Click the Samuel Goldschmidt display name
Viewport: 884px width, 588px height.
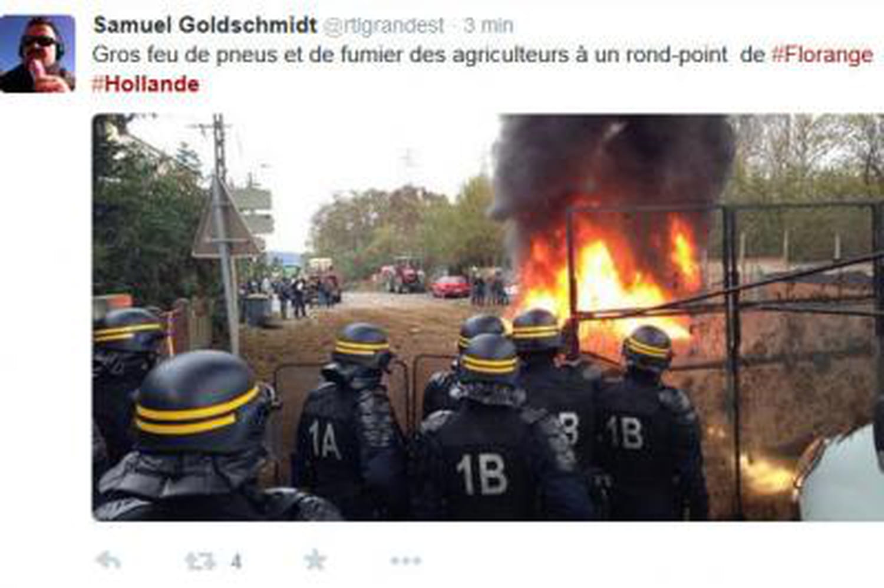coord(205,25)
